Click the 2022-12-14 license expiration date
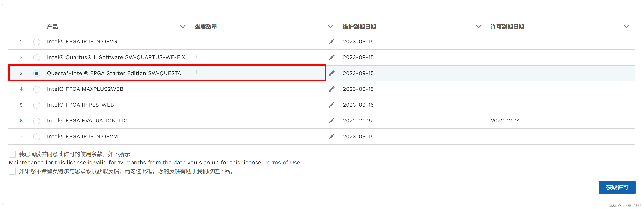The width and height of the screenshot is (644, 209). coord(505,120)
